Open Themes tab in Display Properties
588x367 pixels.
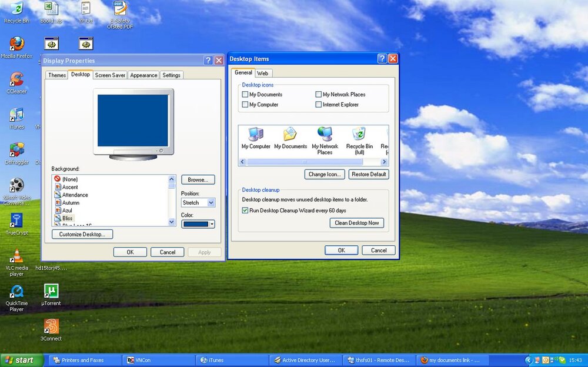[57, 75]
